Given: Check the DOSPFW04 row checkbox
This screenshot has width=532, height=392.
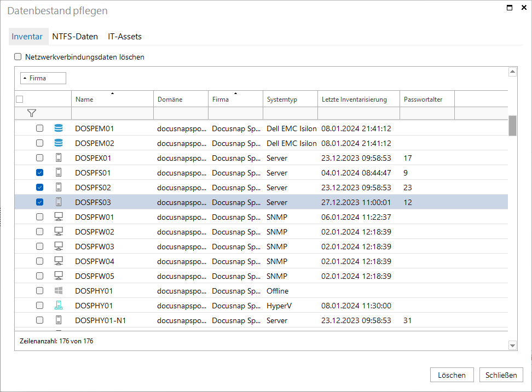Looking at the screenshot, I should pos(40,261).
